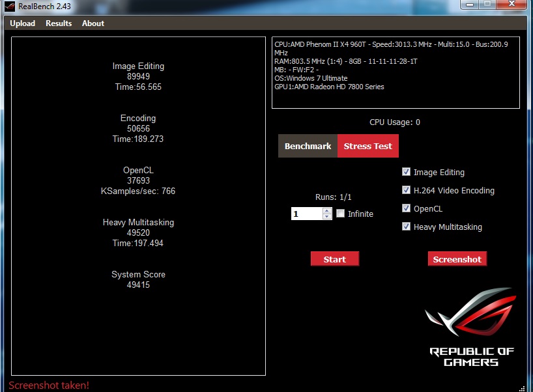This screenshot has height=392, width=533.
Task: Click the Republic of Gamers logo
Action: (471, 327)
